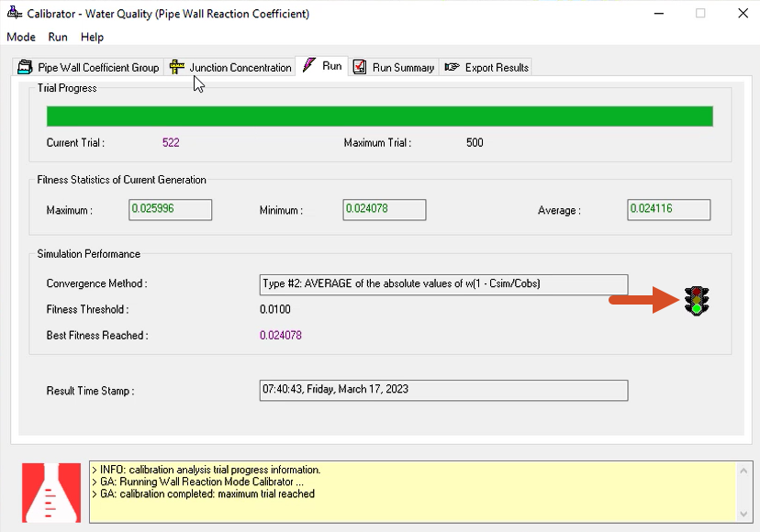
Task: Minimize the Calibrator window
Action: [x=659, y=13]
